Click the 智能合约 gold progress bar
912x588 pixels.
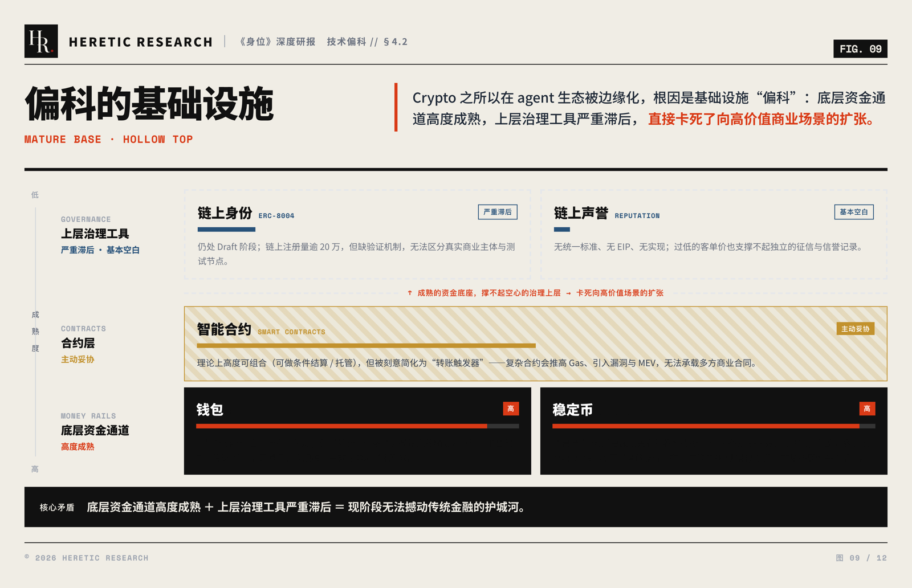(x=366, y=346)
